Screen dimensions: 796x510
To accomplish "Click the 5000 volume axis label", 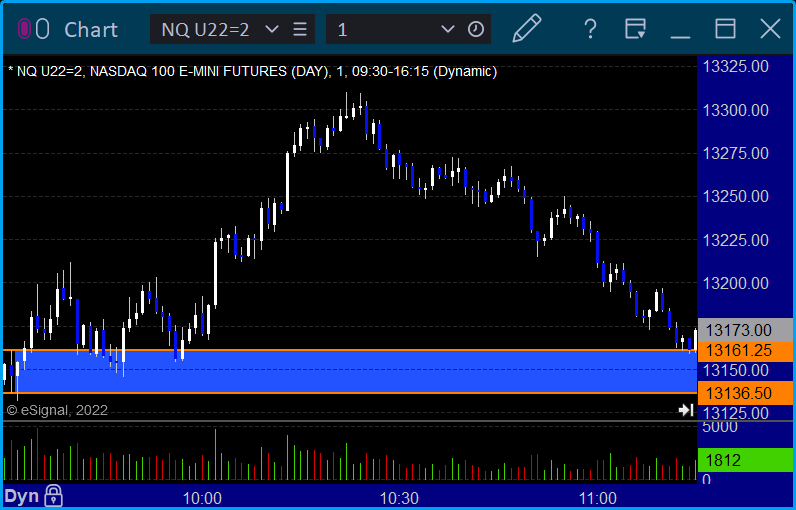I will (720, 427).
